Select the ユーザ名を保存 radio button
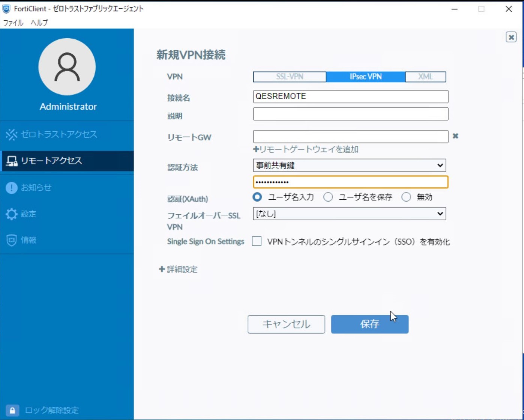 pyautogui.click(x=328, y=197)
